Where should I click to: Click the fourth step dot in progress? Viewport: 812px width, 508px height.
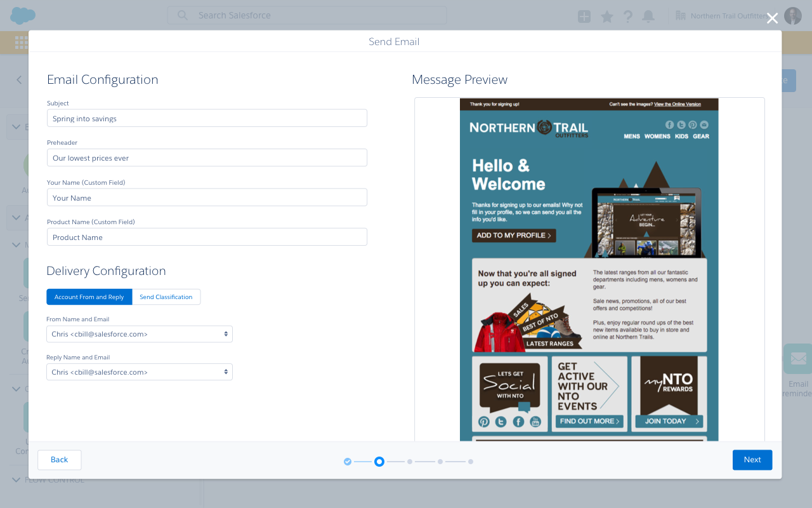[x=440, y=462]
